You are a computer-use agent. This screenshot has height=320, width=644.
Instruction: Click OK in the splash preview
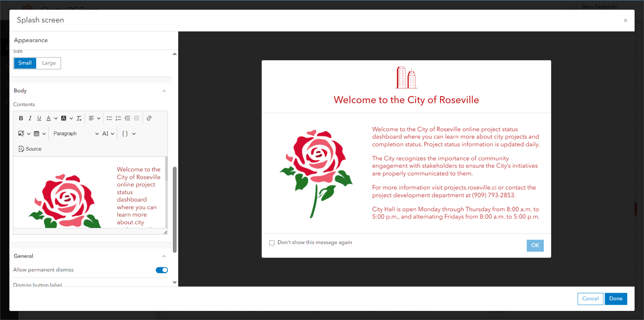tap(535, 245)
